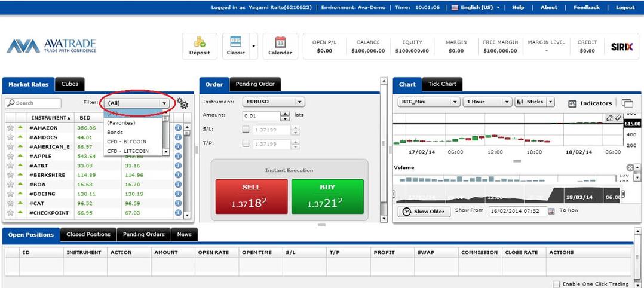Open the economic Calendar icon
The width and height of the screenshot is (644, 288).
tap(280, 42)
